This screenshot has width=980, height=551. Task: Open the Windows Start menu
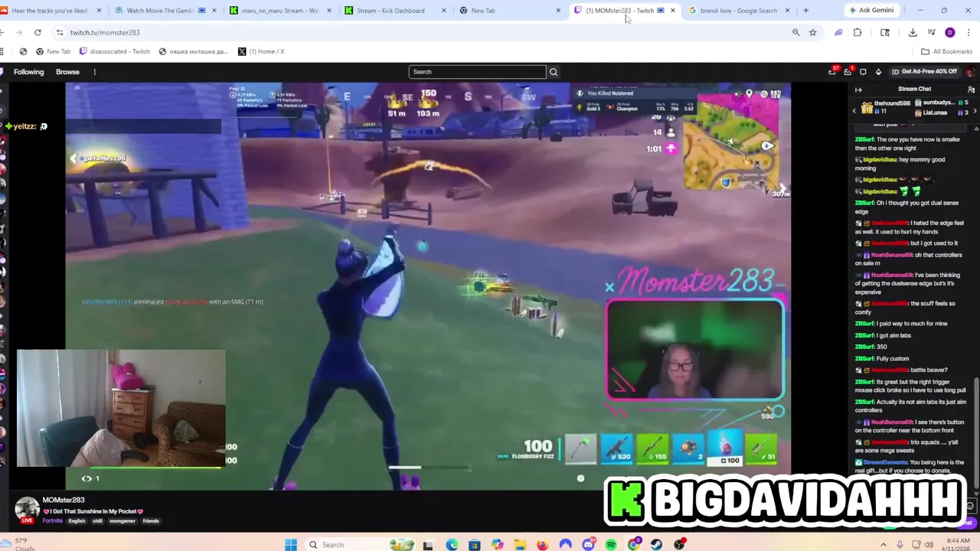click(x=291, y=545)
